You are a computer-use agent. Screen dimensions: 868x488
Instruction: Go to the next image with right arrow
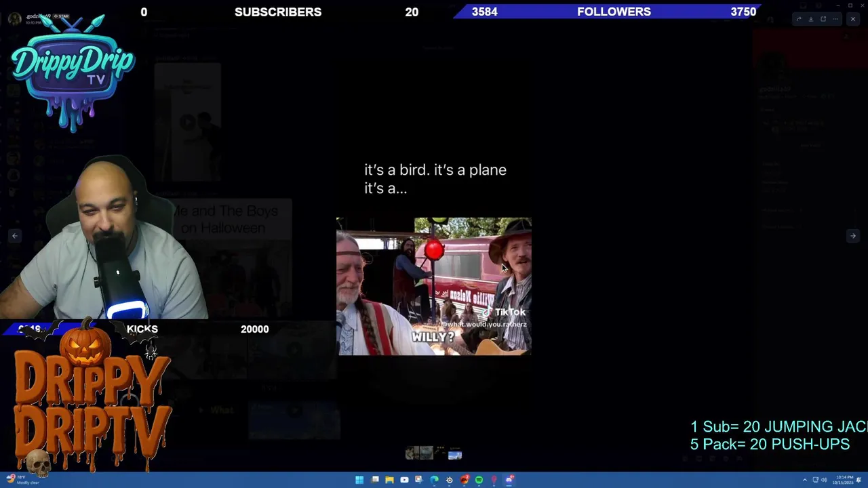853,236
